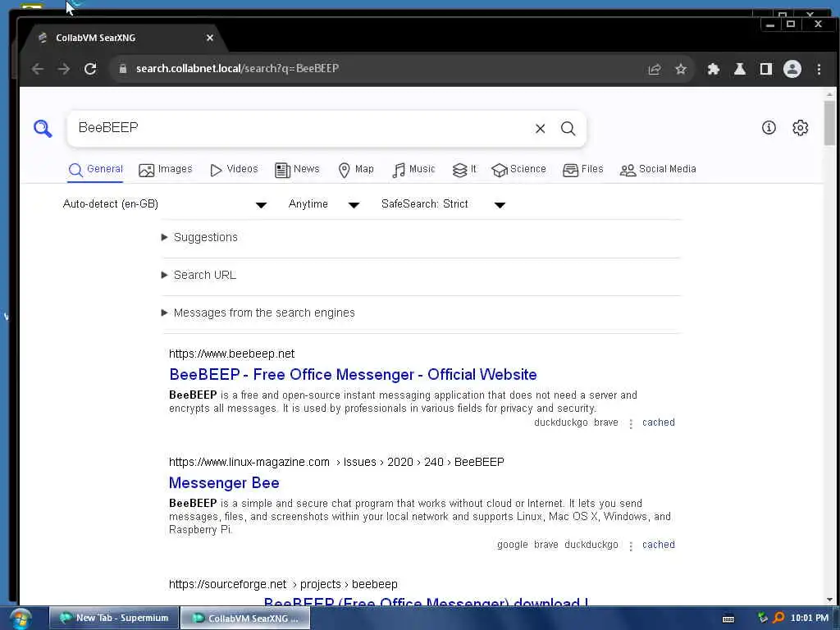Click the network tray icon
This screenshot has width=840, height=630.
(762, 618)
